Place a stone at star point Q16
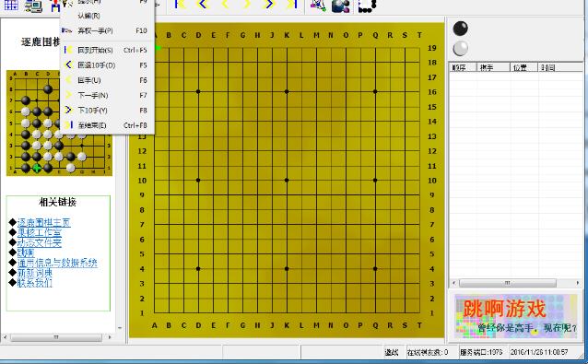588x364 pixels. [x=375, y=91]
